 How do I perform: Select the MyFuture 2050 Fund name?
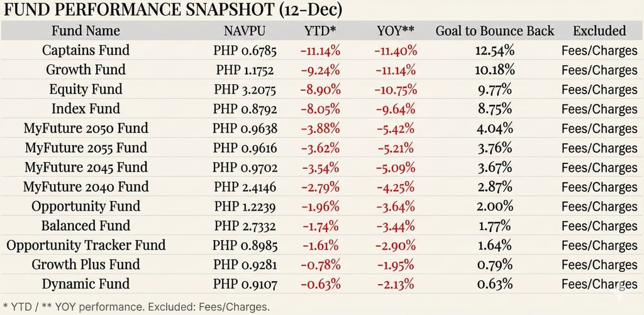click(86, 128)
